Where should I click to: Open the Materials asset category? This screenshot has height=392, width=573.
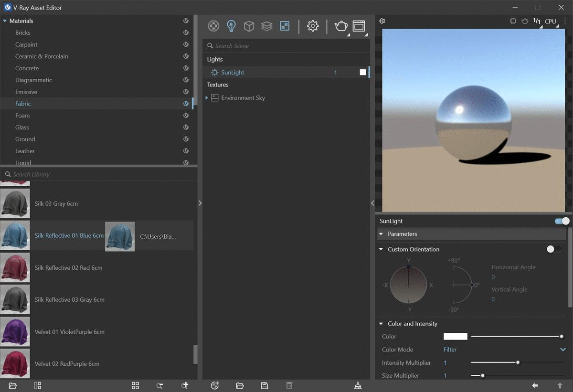[213, 26]
